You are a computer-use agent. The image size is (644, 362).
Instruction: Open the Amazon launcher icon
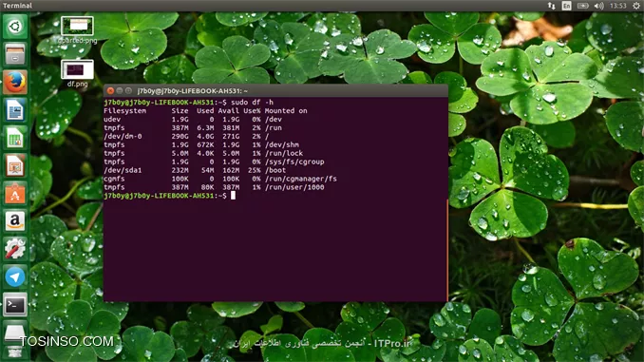[15, 221]
